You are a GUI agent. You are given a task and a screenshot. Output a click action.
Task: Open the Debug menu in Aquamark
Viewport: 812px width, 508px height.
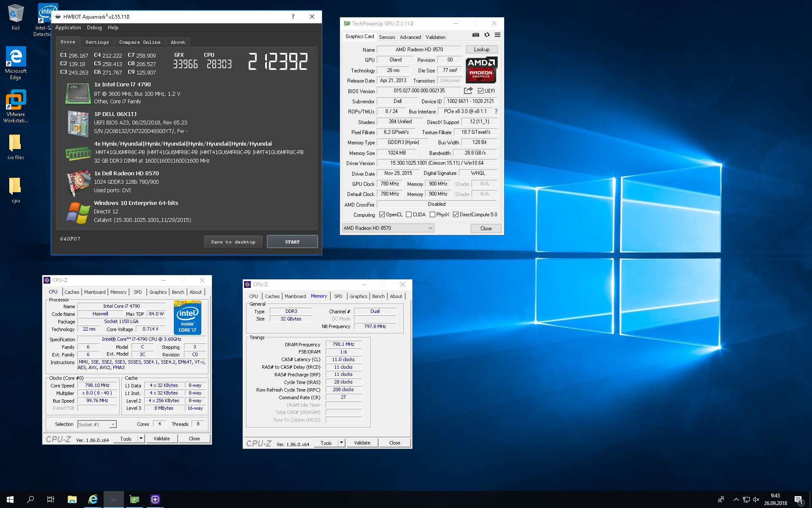[94, 28]
